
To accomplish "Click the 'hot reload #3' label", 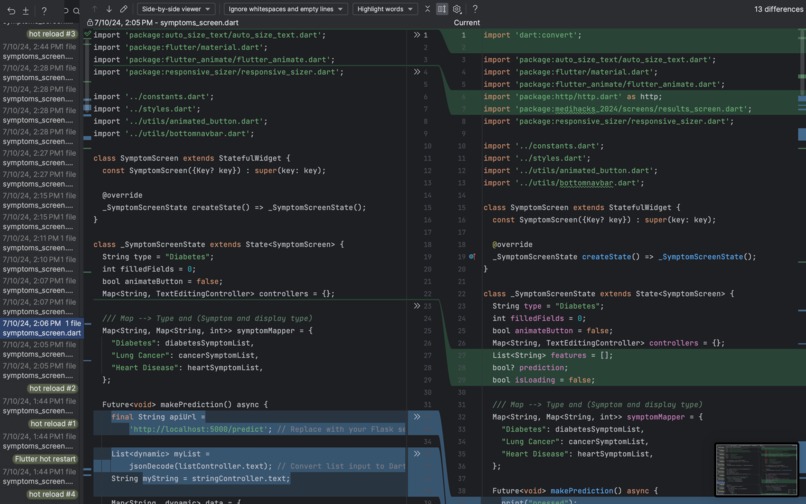I will (x=52, y=34).
